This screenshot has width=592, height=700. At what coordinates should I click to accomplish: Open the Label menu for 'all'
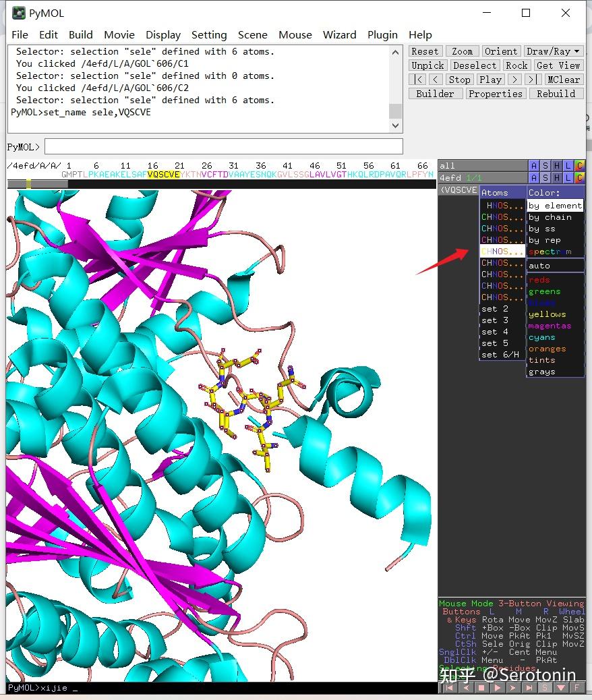tap(568, 166)
